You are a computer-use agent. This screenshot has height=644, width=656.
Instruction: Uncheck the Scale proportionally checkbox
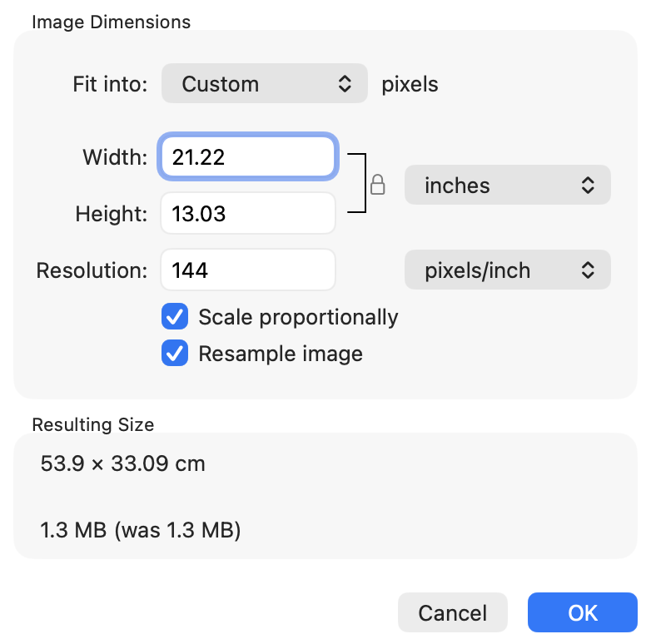point(175,316)
